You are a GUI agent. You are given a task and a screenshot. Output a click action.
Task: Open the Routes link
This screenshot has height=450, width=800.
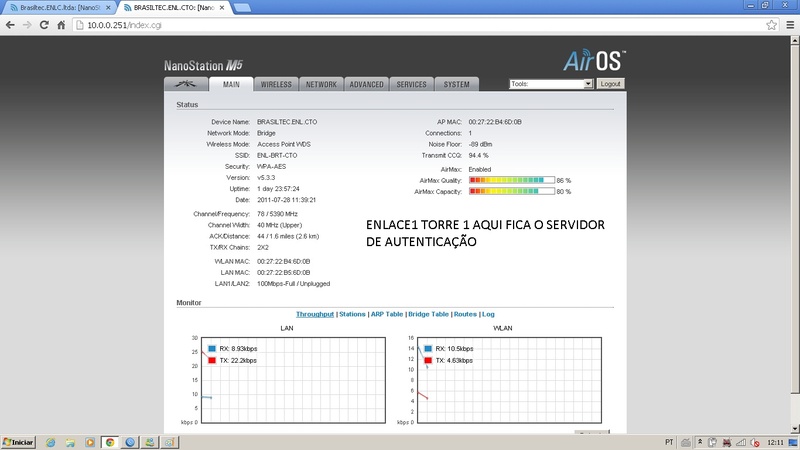coord(465,314)
